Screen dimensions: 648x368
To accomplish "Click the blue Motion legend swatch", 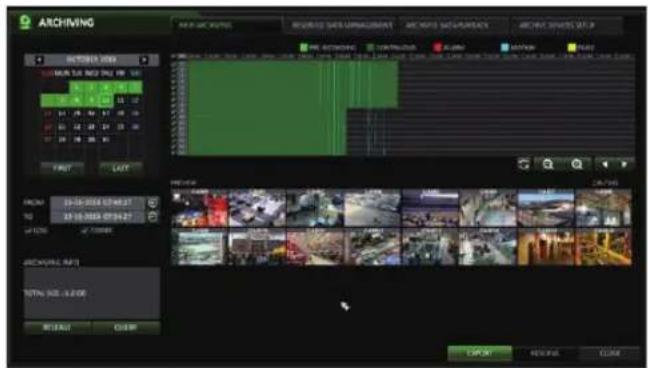I will (x=505, y=48).
